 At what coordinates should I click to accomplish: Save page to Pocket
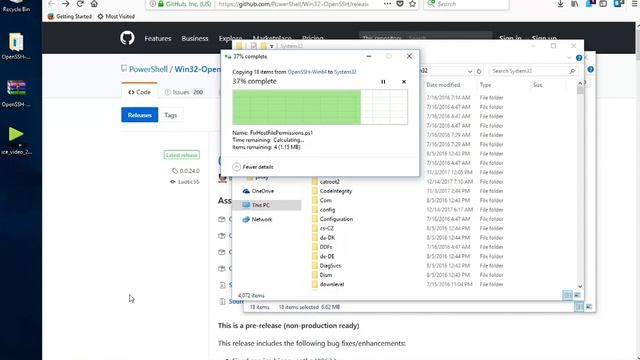coord(400,4)
